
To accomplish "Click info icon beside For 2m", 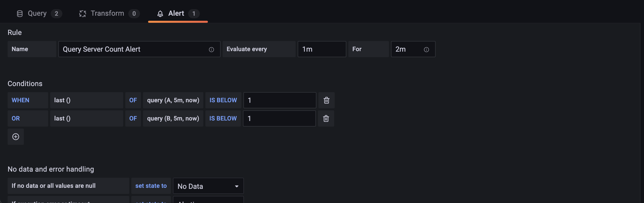I will [x=426, y=50].
